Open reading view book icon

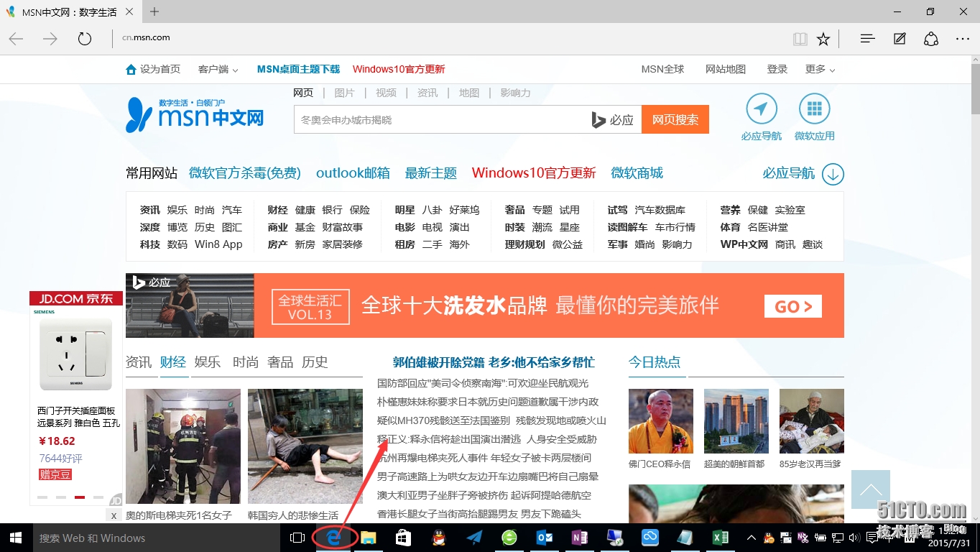(x=800, y=39)
